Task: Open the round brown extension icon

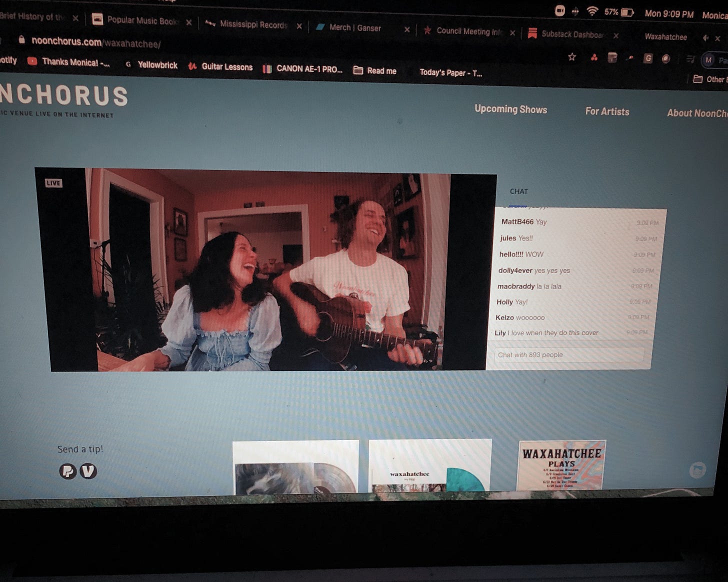Action: [x=665, y=59]
